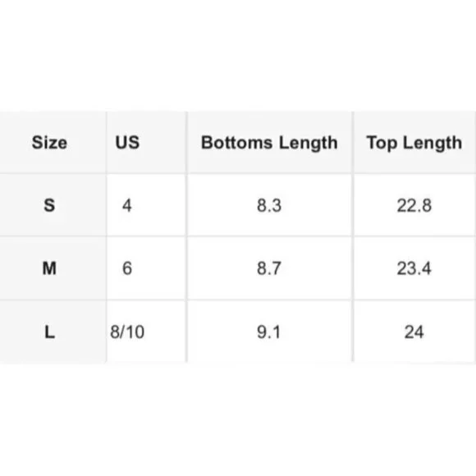Click top length 23.4 value

click(414, 268)
